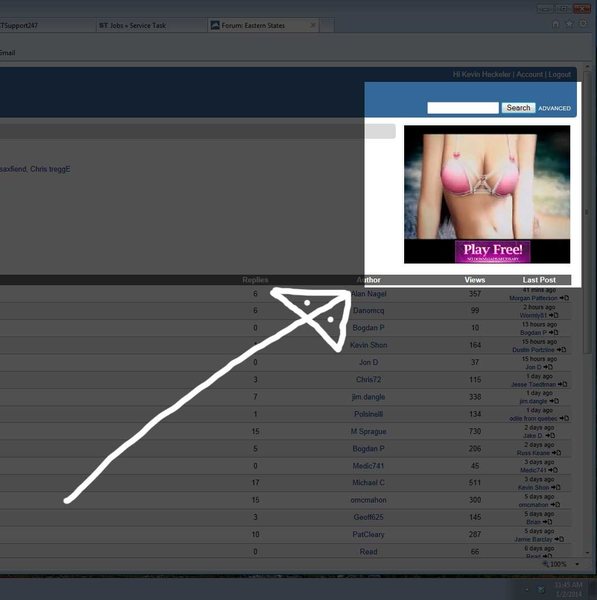Go to last post icon beside Jesse Toedtman
Screen dimensions: 597x600
tap(562, 384)
